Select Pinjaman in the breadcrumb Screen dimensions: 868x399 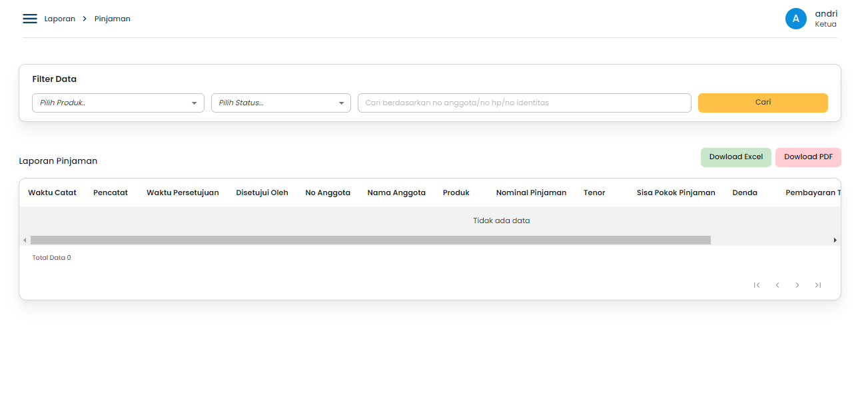(x=112, y=19)
